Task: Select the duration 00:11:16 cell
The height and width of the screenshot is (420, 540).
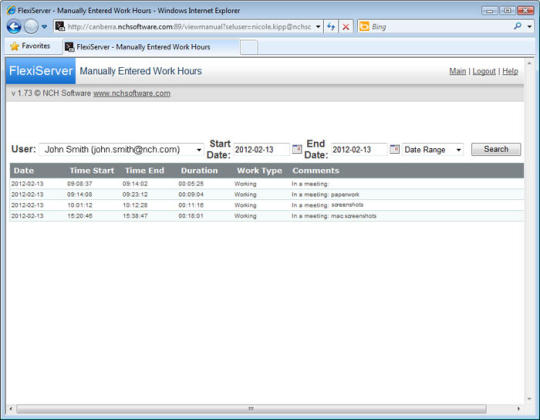Action: coord(191,205)
